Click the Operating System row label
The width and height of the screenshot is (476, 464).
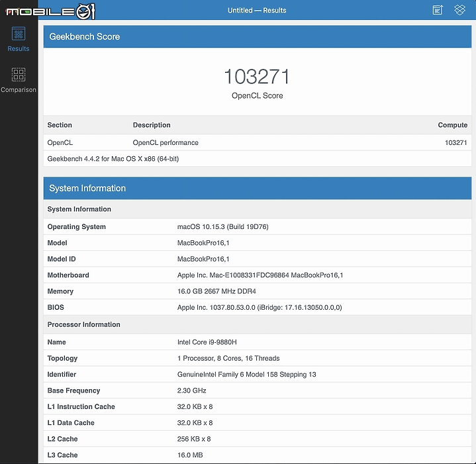(77, 226)
